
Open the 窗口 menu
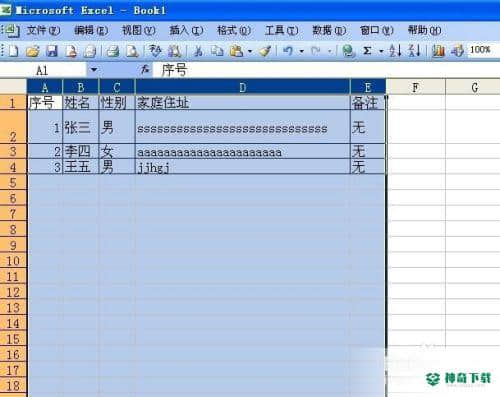377,31
